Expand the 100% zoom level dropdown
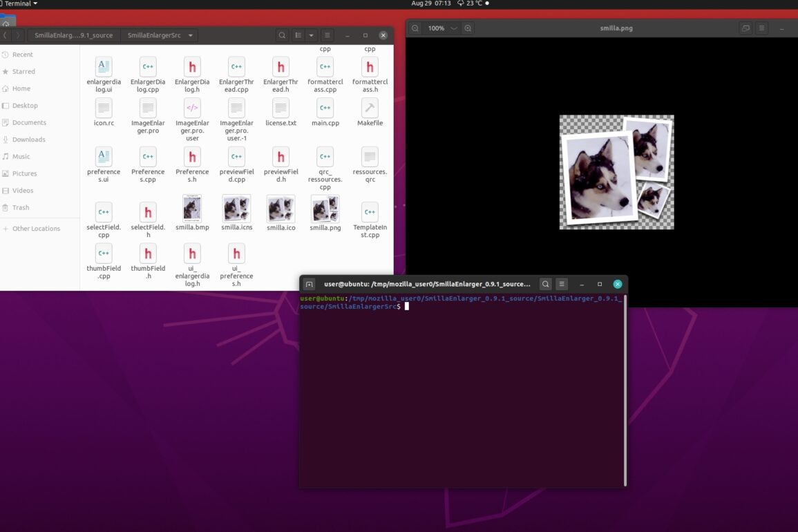 point(454,28)
